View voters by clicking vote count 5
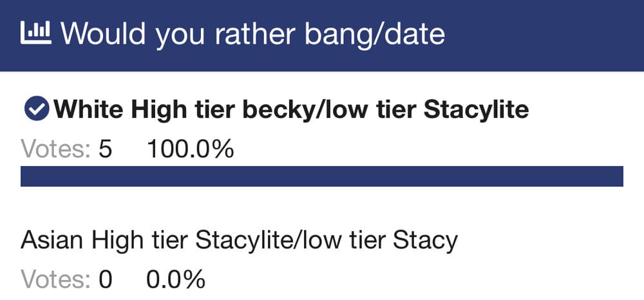Image resolution: width=644 pixels, height=300 pixels. [x=105, y=149]
